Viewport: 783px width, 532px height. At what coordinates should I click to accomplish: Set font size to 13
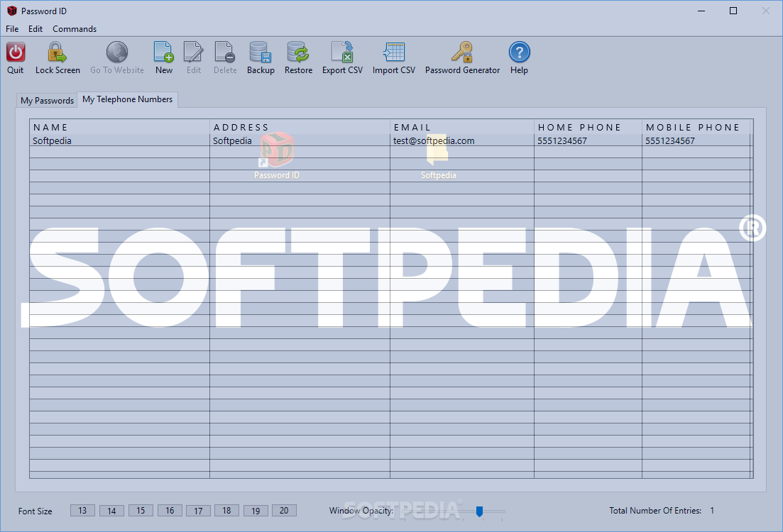pos(82,511)
